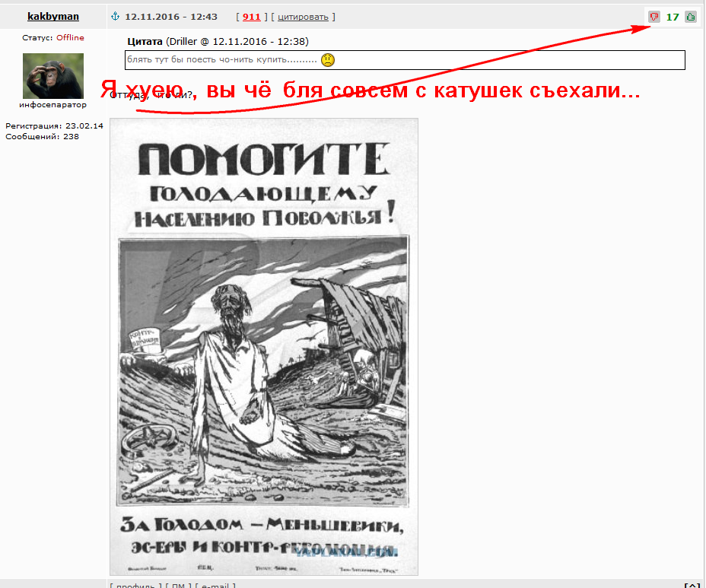This screenshot has height=588, width=706.
Task: Click the Регистрация: 23.02.14 line
Action: 54,126
